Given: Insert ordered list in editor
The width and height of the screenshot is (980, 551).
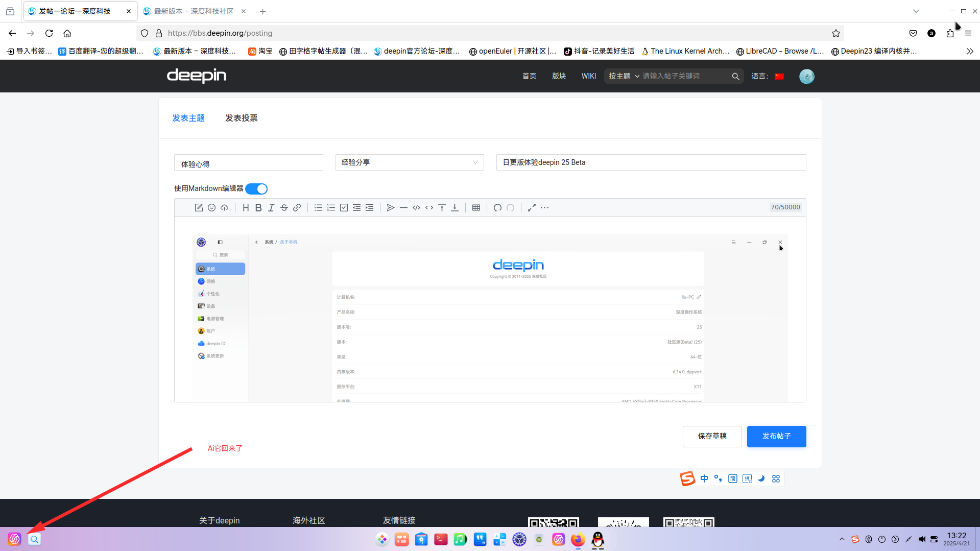Looking at the screenshot, I should (x=331, y=208).
